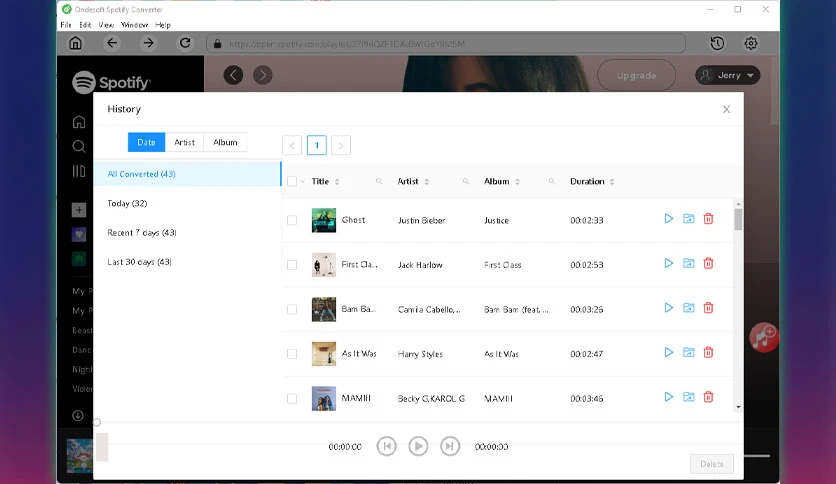This screenshot has height=484, width=836.
Task: Skip to the previous track in player
Action: click(387, 446)
